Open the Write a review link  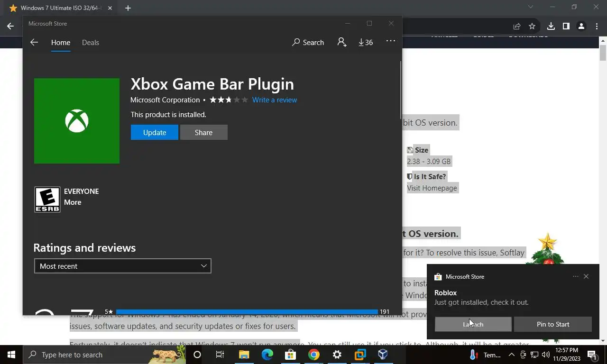(275, 100)
